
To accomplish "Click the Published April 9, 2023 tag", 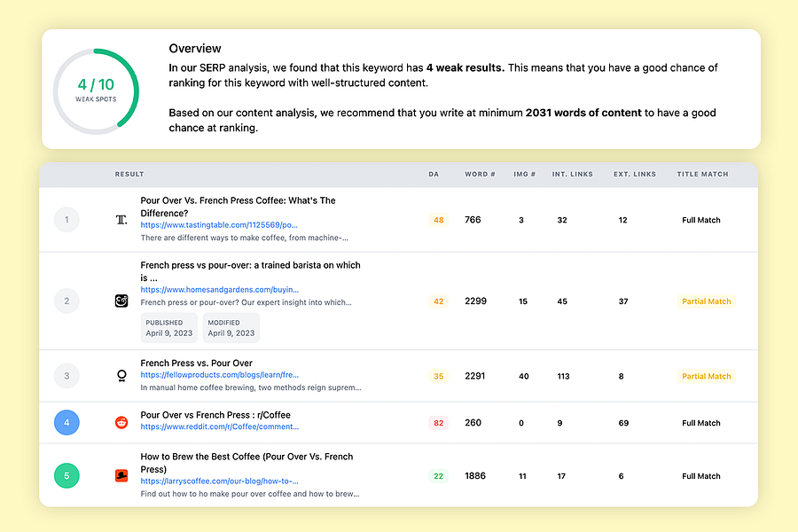I will pos(168,328).
